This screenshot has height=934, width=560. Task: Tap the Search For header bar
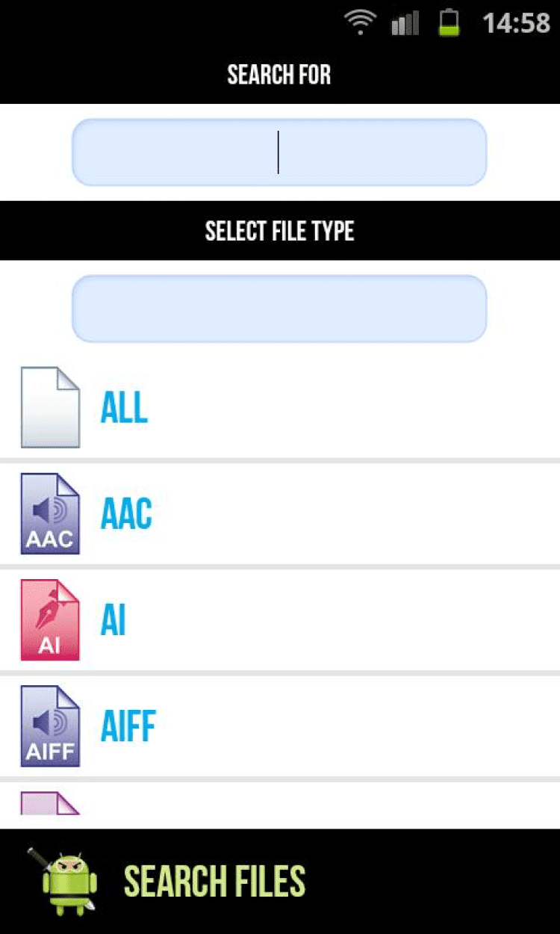[x=279, y=75]
